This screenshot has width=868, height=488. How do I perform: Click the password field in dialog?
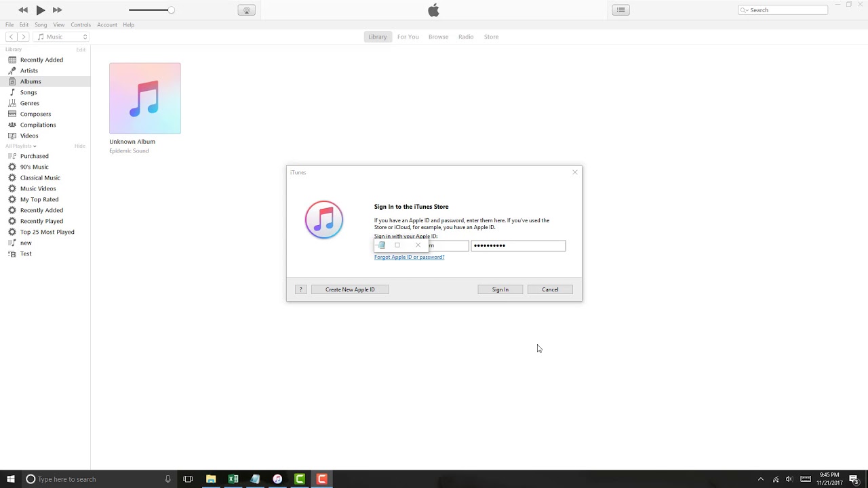coord(518,245)
